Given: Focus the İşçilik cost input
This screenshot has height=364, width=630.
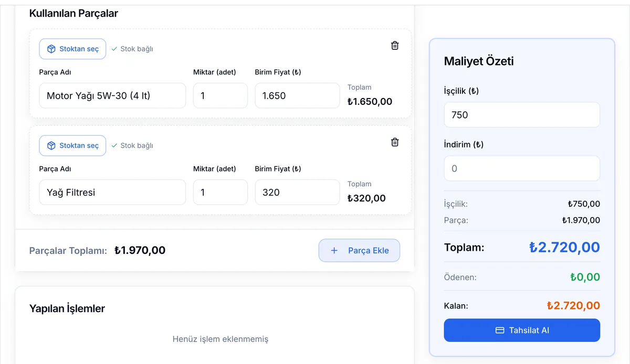Looking at the screenshot, I should 522,115.
